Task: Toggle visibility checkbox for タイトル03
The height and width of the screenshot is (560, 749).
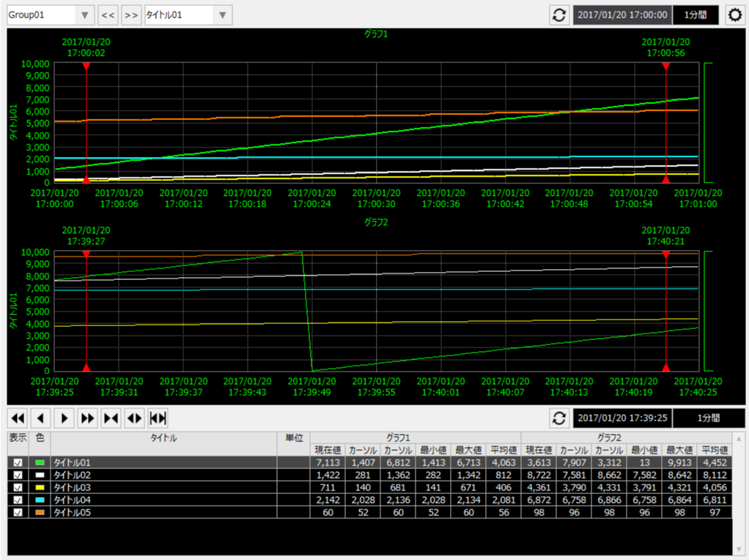Action: click(18, 487)
